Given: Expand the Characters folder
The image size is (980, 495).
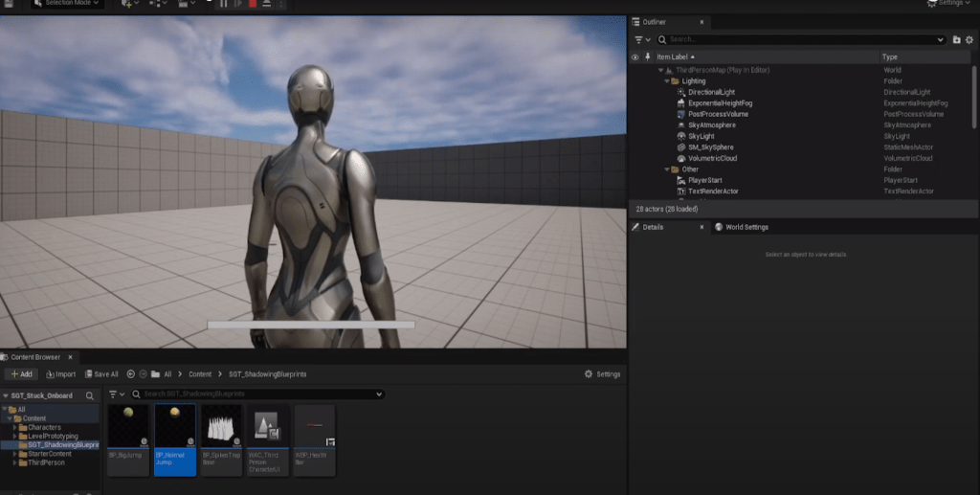Looking at the screenshot, I should (x=14, y=427).
